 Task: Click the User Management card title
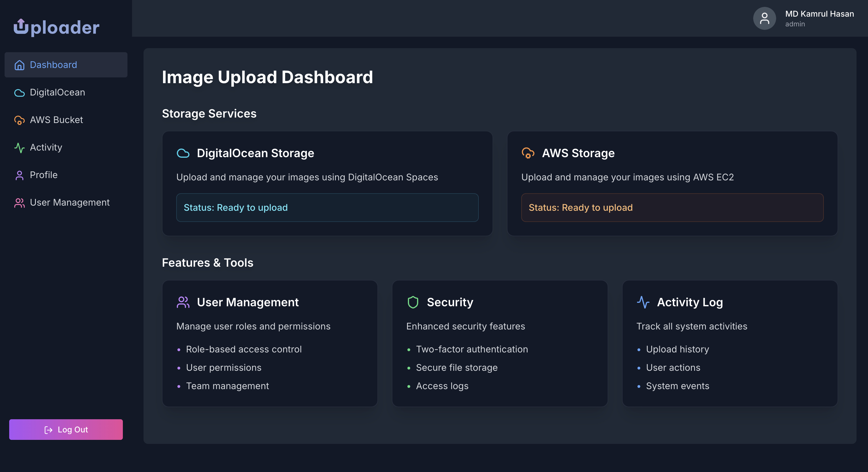point(248,302)
